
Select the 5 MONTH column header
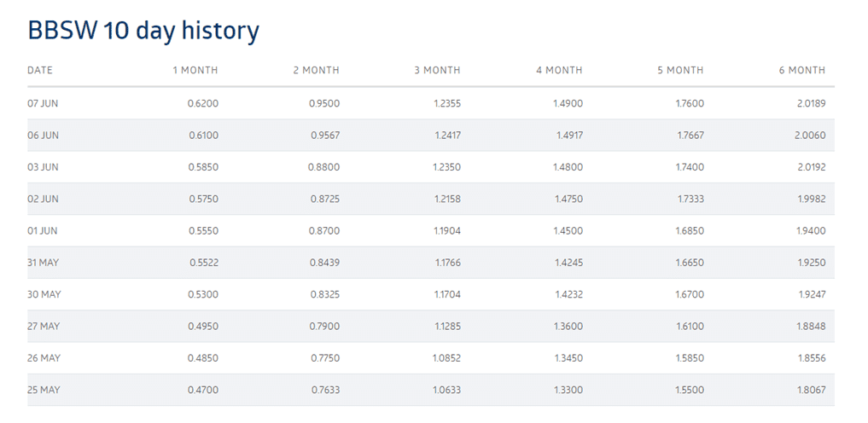680,70
